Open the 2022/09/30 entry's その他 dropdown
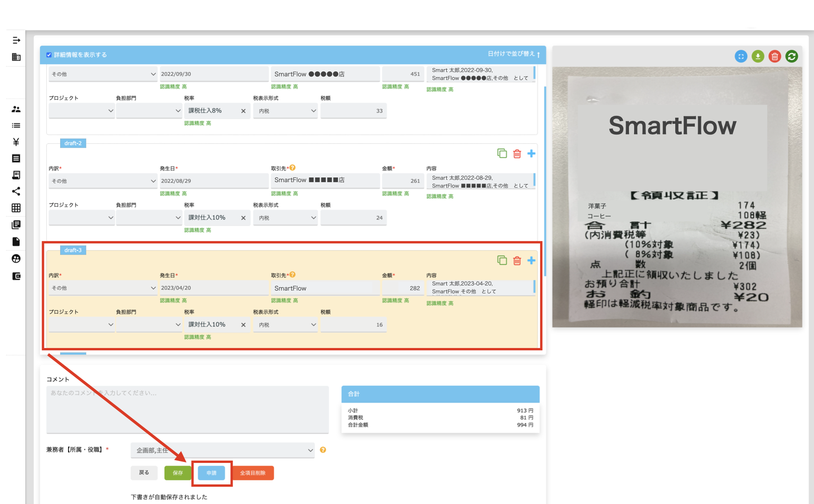Screen dimensions: 814x504 103,74
